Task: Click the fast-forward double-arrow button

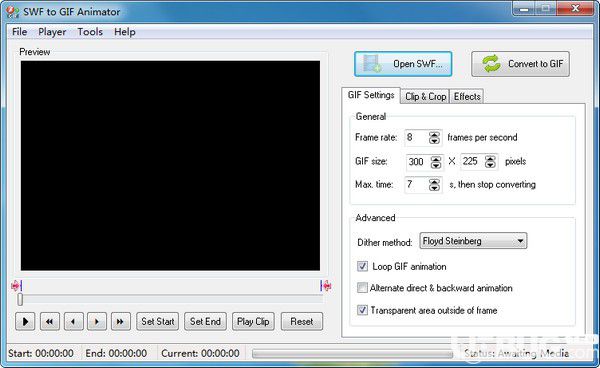Action: [121, 321]
